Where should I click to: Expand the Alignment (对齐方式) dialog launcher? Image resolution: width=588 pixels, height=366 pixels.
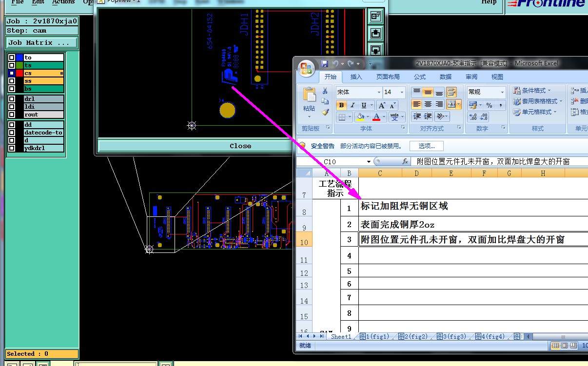(460, 127)
